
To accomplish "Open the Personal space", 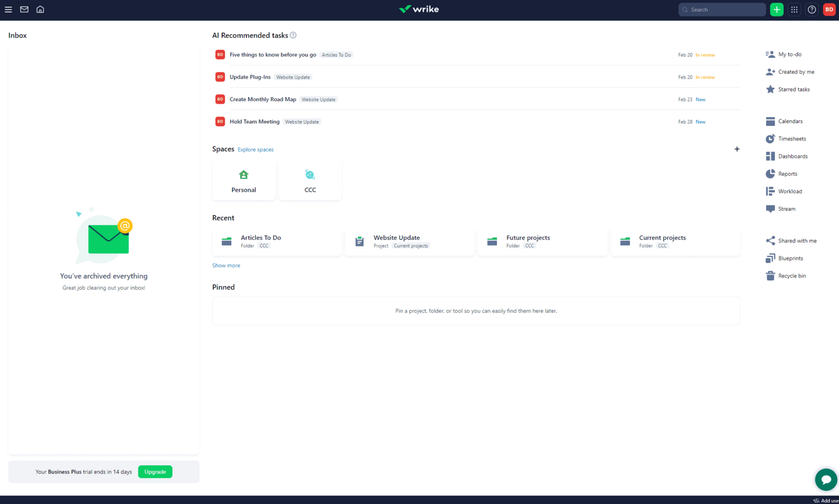I will point(244,181).
